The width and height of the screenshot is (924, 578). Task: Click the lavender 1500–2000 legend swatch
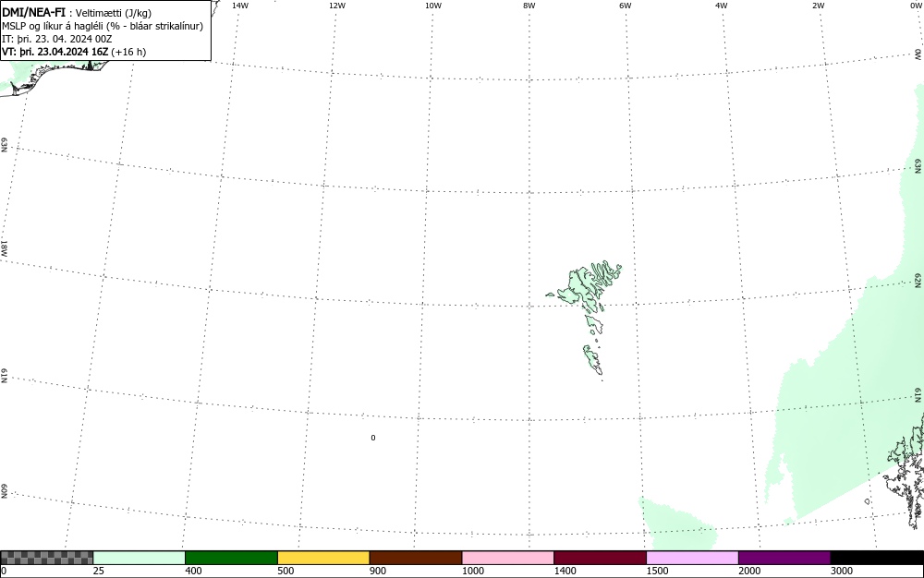(x=692, y=558)
